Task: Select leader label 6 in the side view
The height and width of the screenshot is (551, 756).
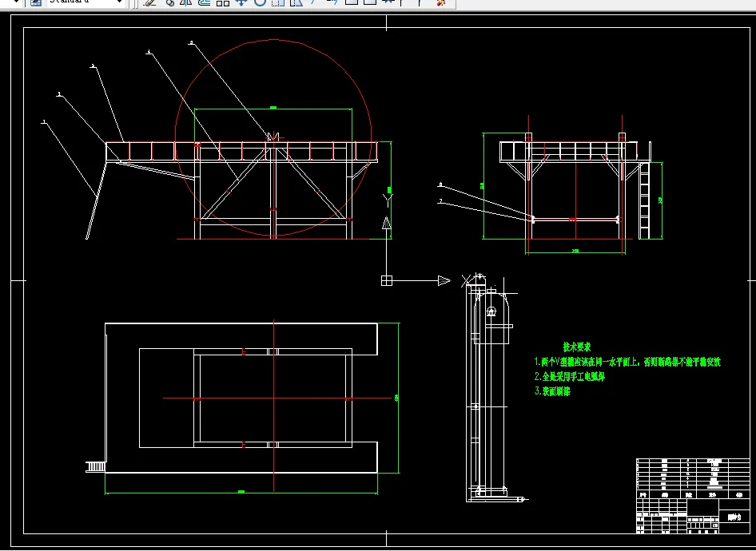Action: (x=440, y=184)
